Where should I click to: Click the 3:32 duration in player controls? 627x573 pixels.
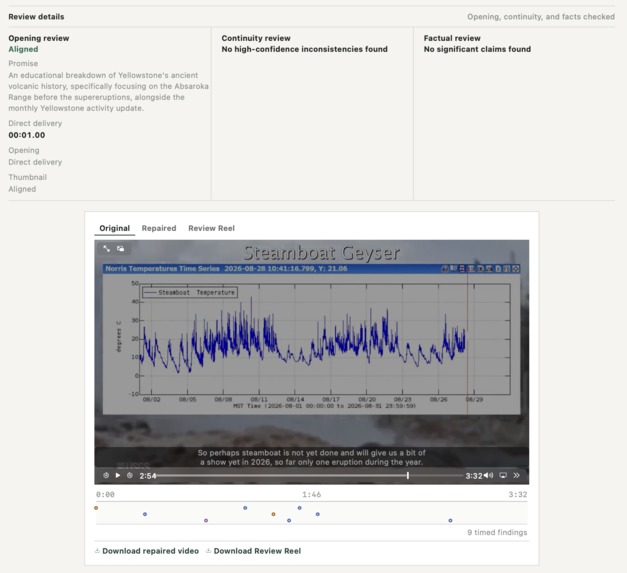(x=474, y=476)
